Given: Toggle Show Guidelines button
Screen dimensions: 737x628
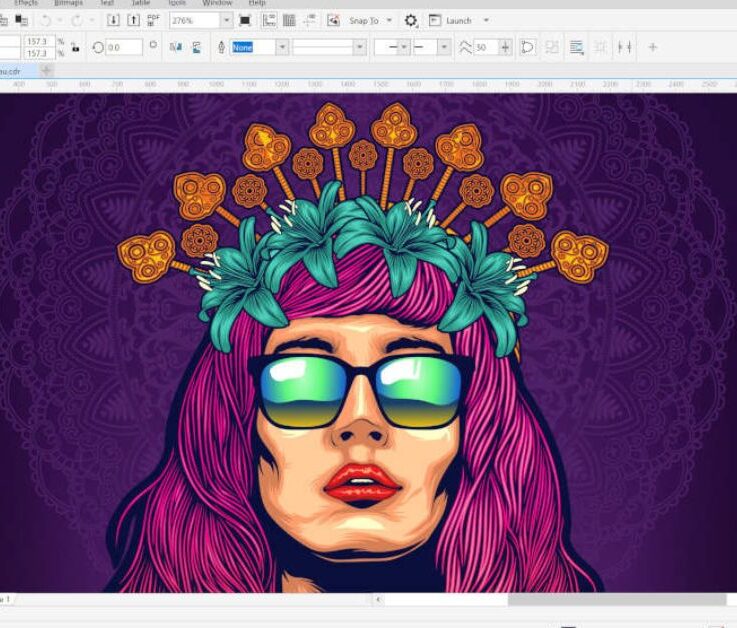Looking at the screenshot, I should [x=310, y=20].
